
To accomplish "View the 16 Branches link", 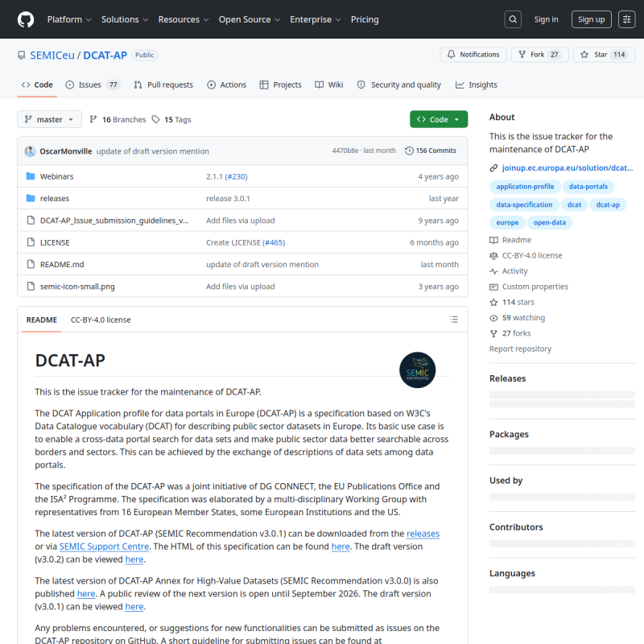I will coord(118,119).
